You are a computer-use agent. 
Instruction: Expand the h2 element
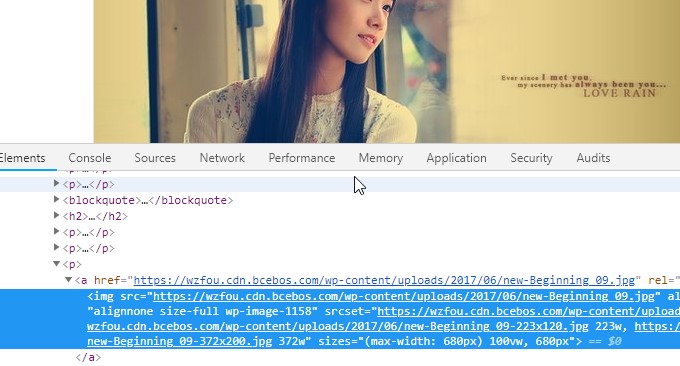click(x=56, y=216)
